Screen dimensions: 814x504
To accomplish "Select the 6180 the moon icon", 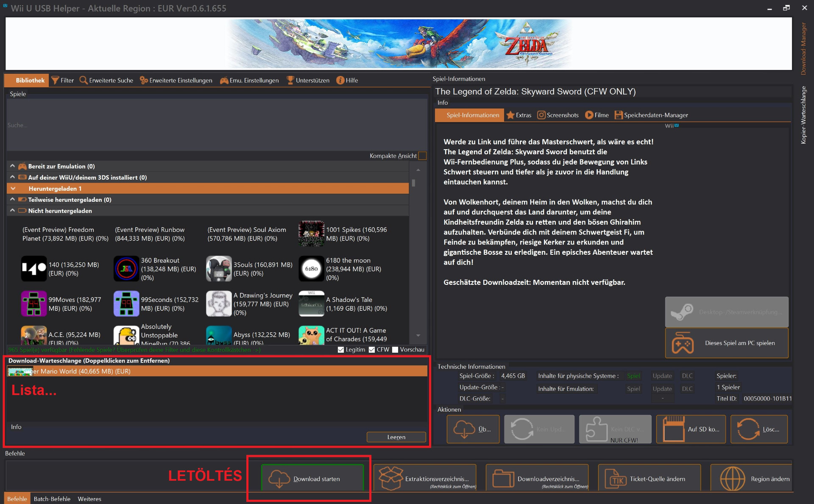I will coord(312,269).
